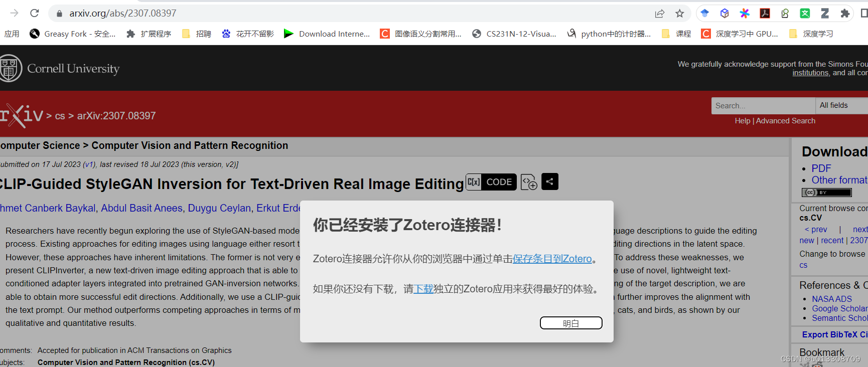Go to the cs breadcrumb link
Screen dimensions: 868x367
click(x=60, y=116)
